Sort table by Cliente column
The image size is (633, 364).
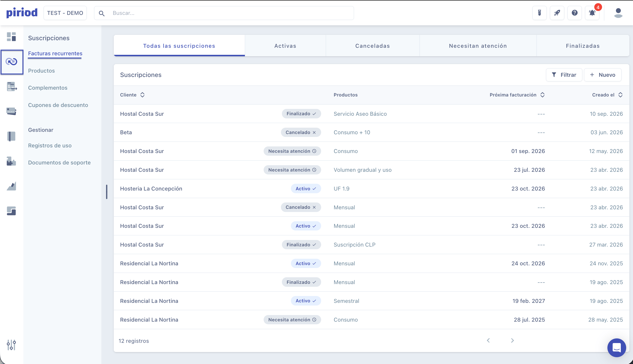(x=133, y=95)
